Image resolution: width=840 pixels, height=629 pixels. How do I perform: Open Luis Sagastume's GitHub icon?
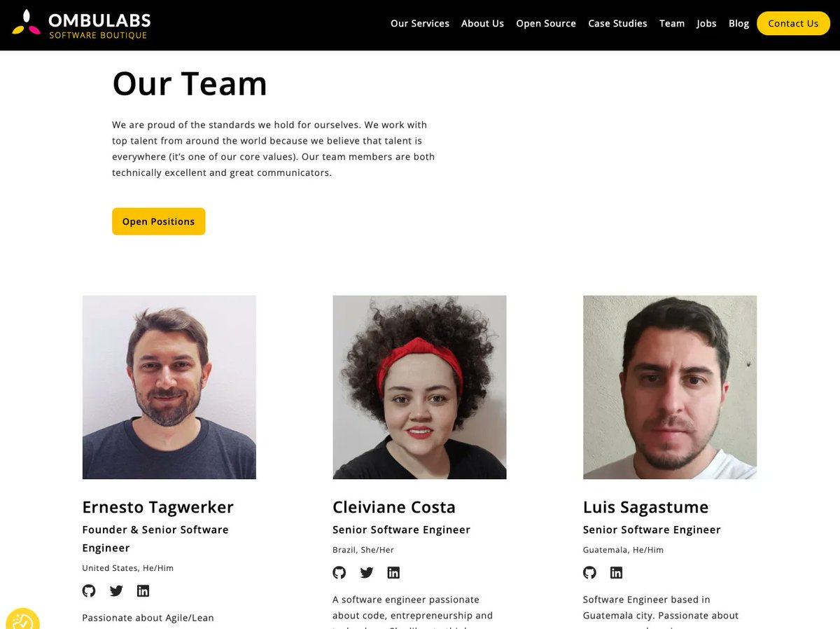tap(590, 572)
